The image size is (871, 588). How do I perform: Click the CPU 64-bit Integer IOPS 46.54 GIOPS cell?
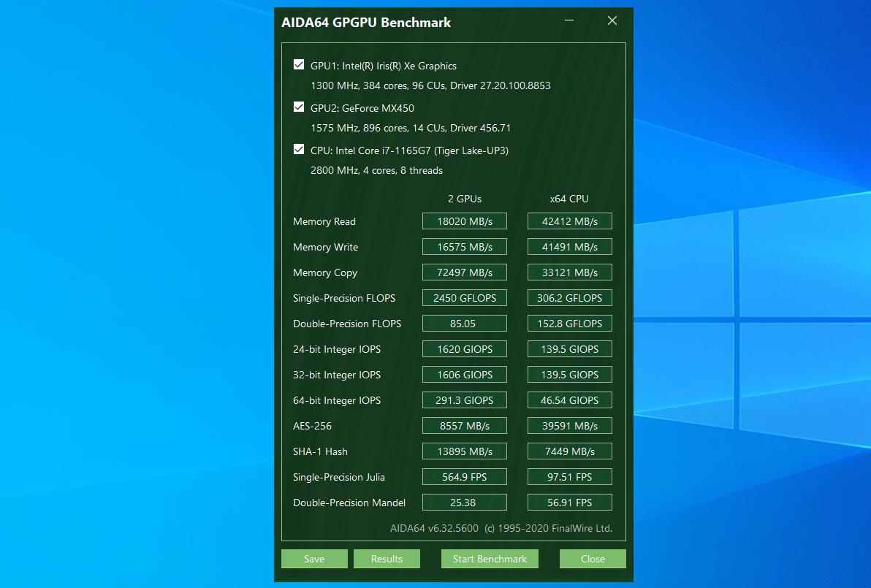(570, 400)
